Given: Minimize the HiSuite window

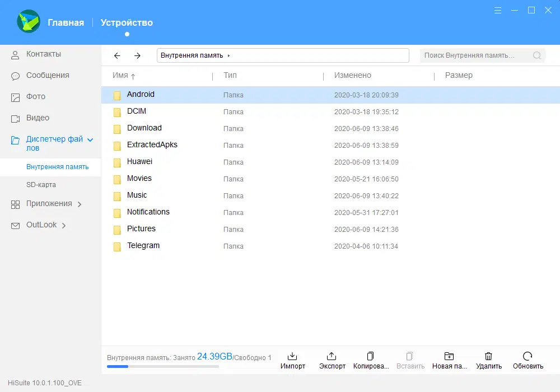Looking at the screenshot, I should click(515, 10).
